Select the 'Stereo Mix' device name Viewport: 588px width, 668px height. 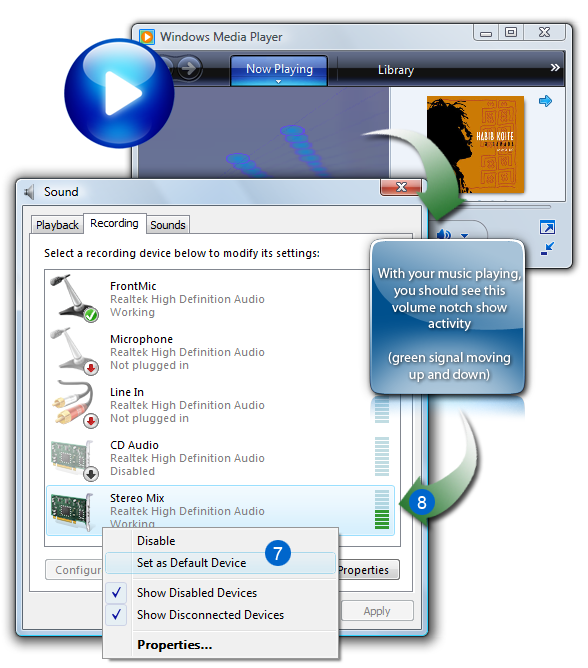[x=137, y=498]
